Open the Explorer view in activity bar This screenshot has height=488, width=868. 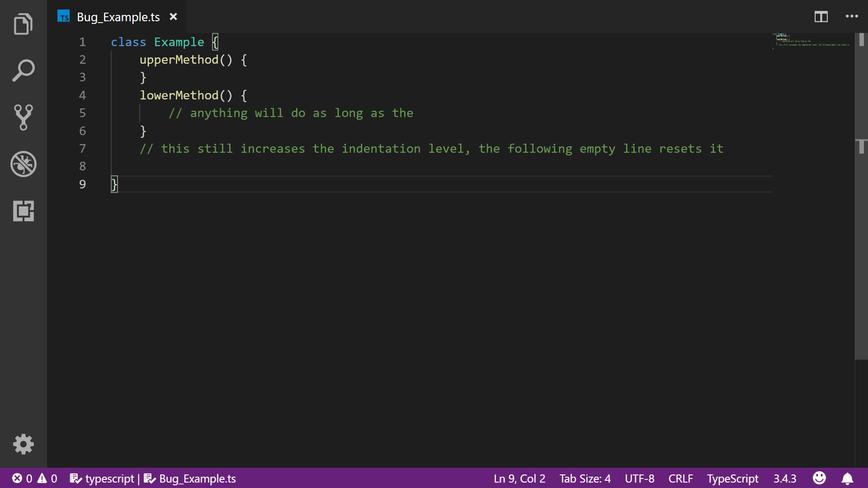point(23,24)
